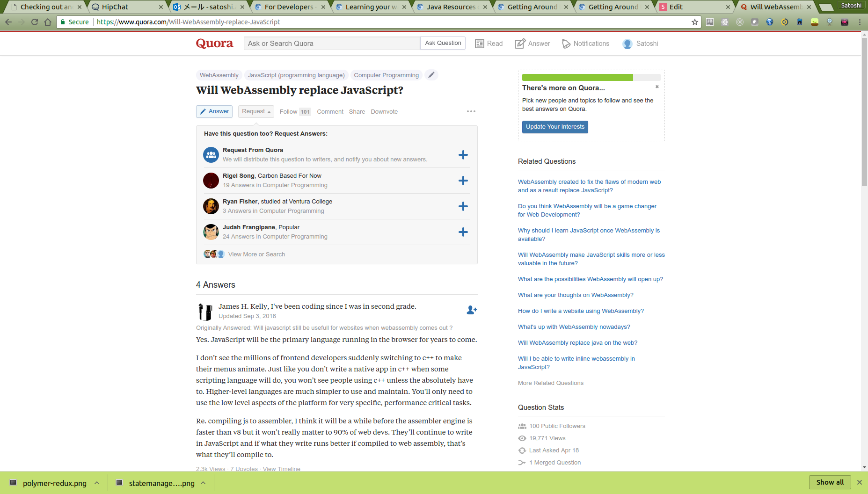This screenshot has height=494, width=868.
Task: Open statemanage png download options arrow
Action: [x=203, y=483]
